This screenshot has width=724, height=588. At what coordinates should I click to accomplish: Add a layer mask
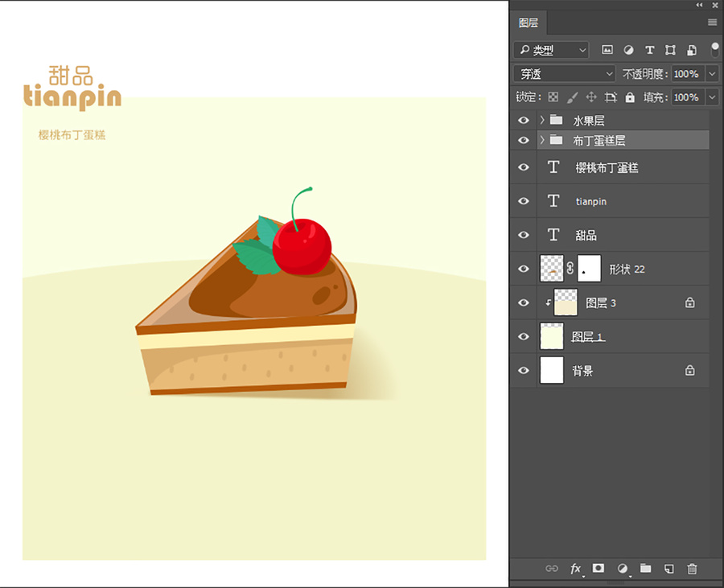(599, 568)
